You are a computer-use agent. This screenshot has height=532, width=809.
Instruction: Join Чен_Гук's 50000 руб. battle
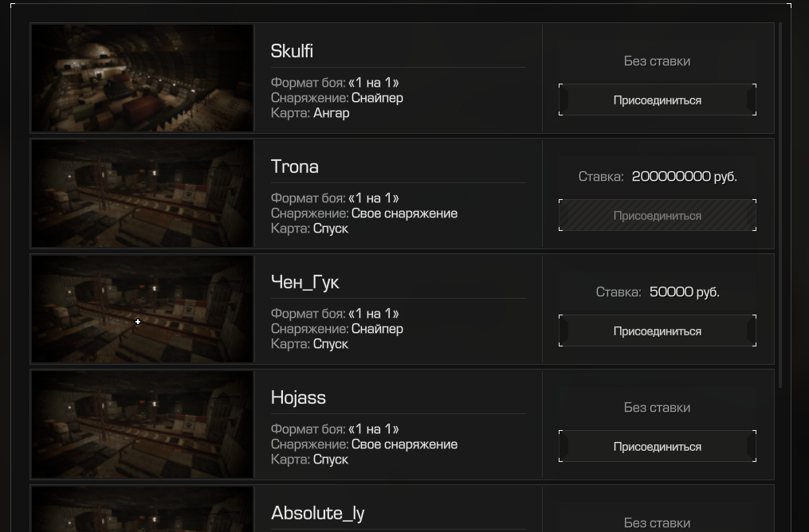pyautogui.click(x=657, y=331)
